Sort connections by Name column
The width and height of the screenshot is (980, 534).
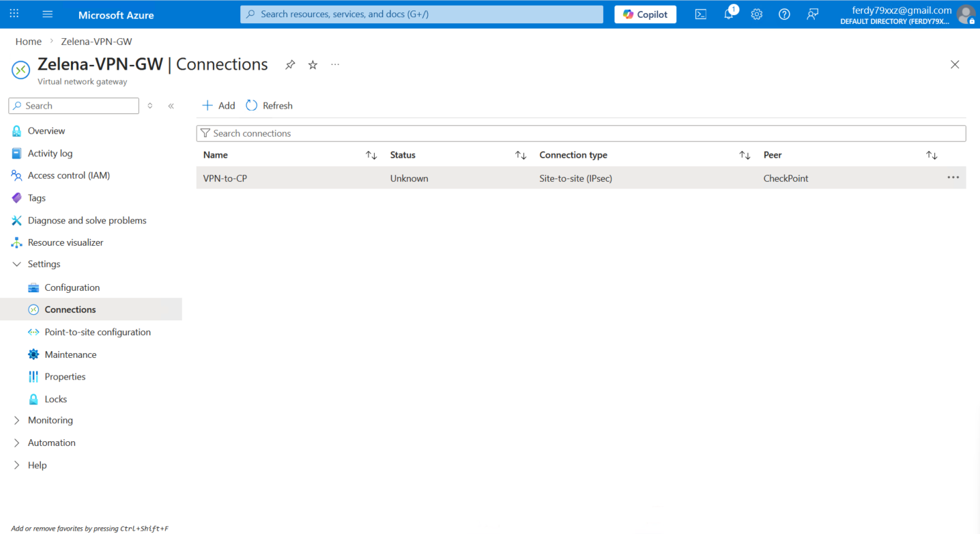tap(371, 155)
